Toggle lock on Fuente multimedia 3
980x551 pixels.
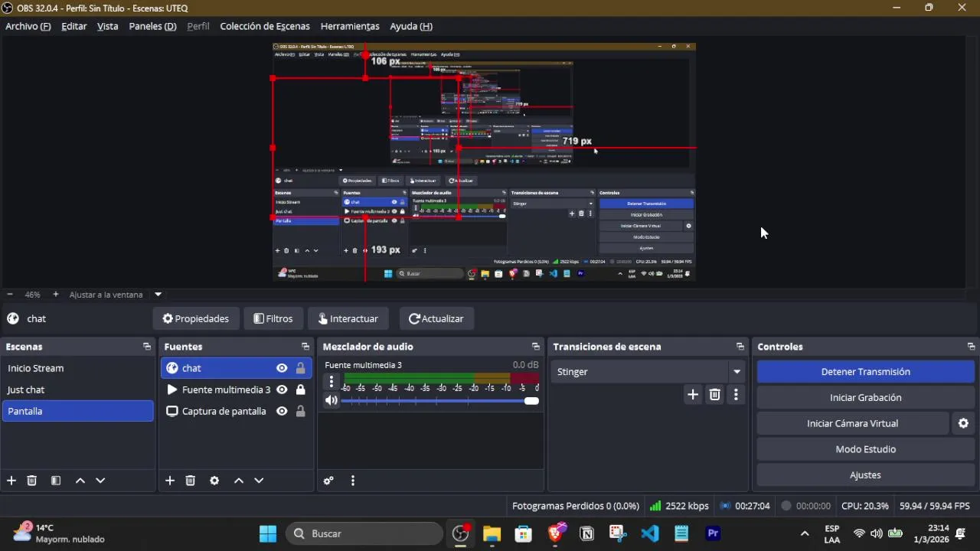300,390
